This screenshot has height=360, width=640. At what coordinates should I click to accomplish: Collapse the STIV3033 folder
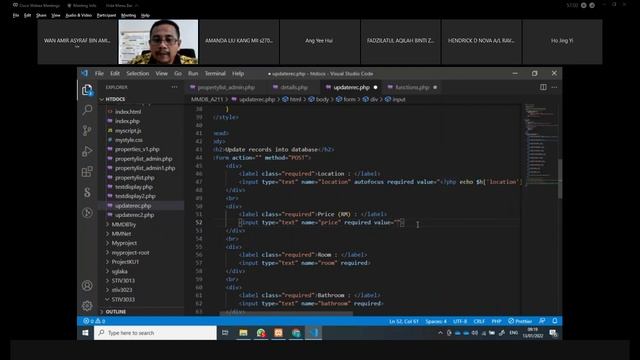[123, 300]
